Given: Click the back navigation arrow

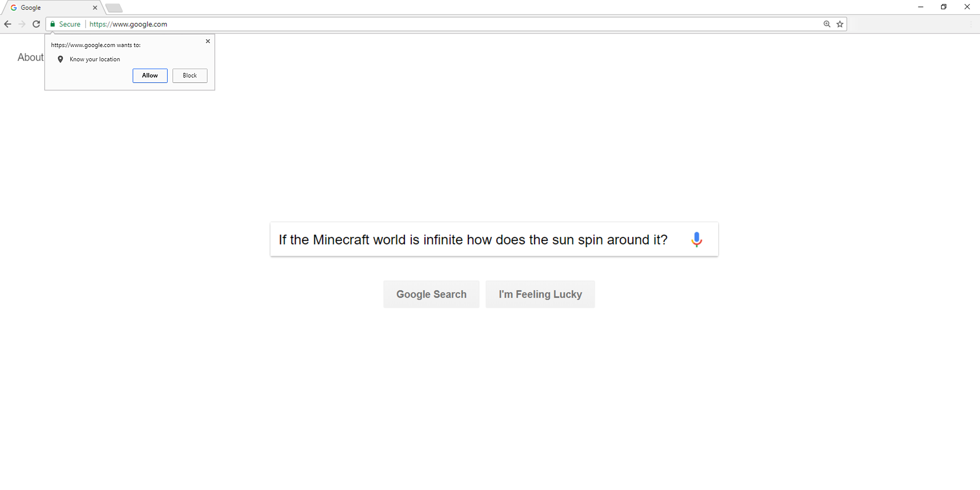Looking at the screenshot, I should point(8,24).
